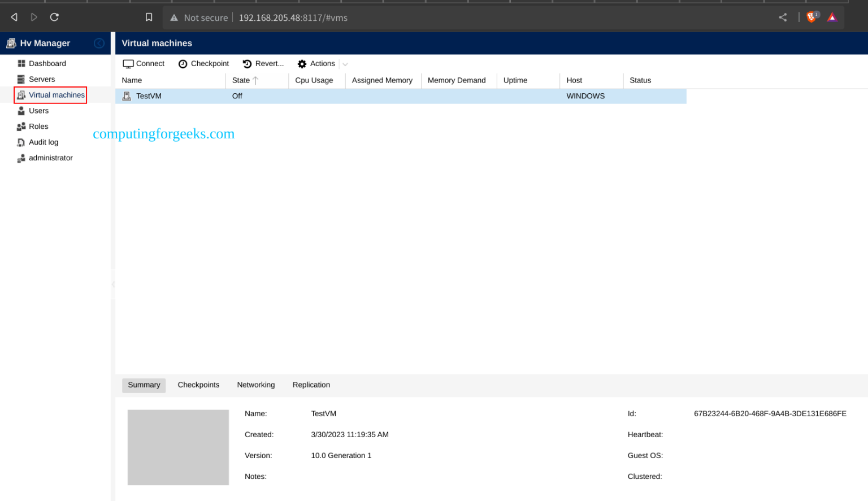Screen dimensions: 868x501
Task: Switch to the Networking tab
Action: coord(255,385)
